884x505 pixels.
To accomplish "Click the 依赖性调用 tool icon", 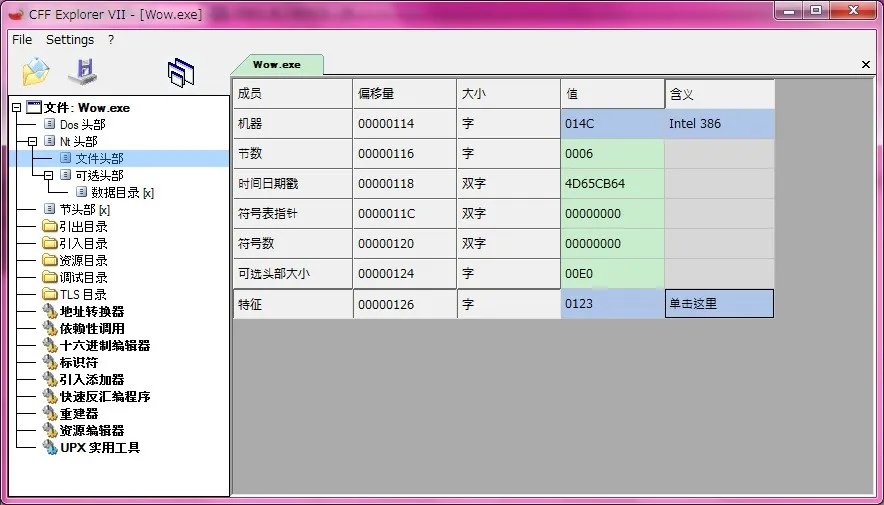I will click(50, 328).
